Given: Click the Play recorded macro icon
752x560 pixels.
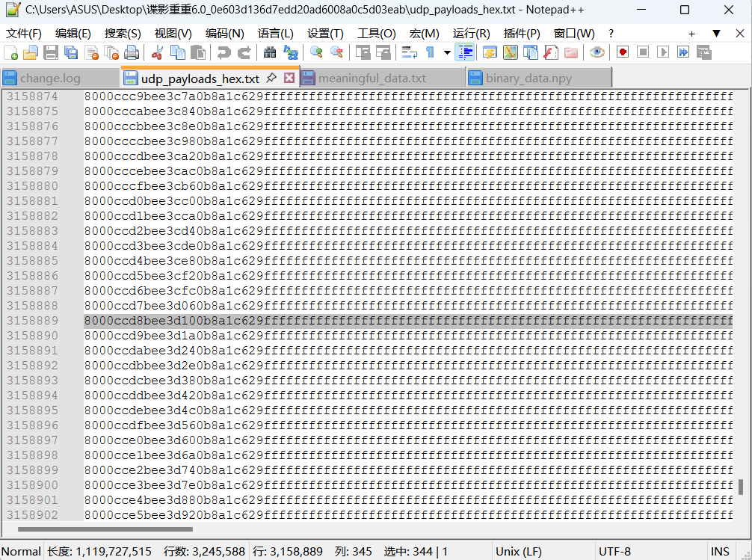Looking at the screenshot, I should click(662, 52).
